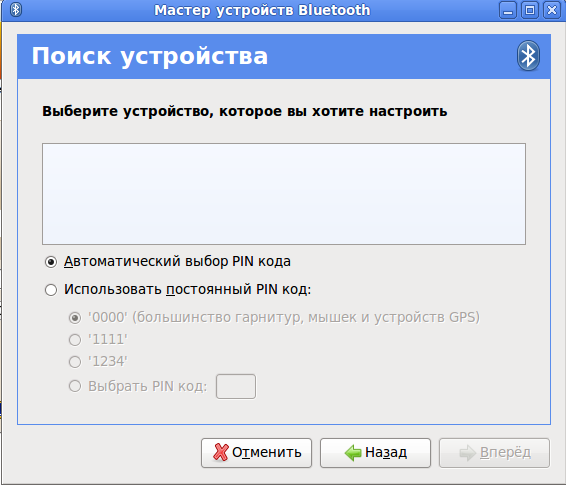This screenshot has height=486, width=566.
Task: Go back using the Назад button
Action: [375, 453]
